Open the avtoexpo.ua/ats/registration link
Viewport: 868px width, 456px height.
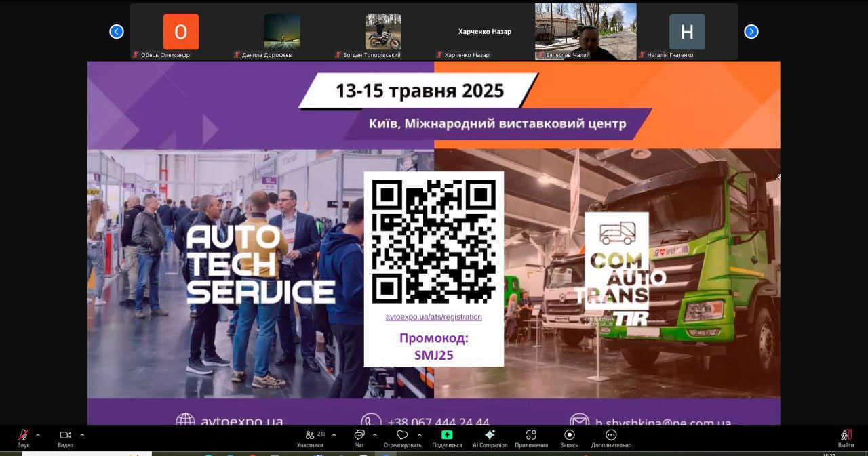[433, 316]
